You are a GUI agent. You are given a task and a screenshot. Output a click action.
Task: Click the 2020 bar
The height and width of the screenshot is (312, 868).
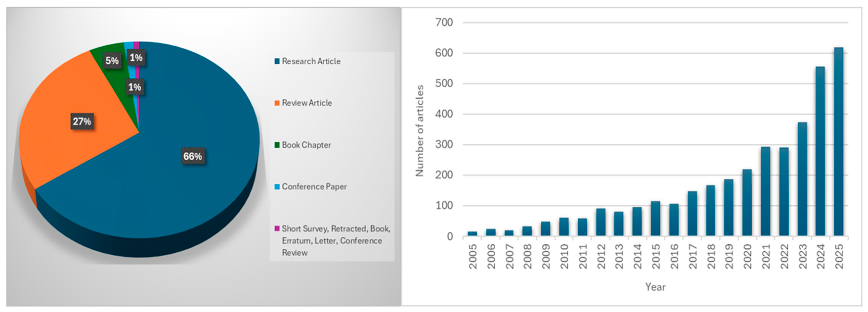pos(747,202)
